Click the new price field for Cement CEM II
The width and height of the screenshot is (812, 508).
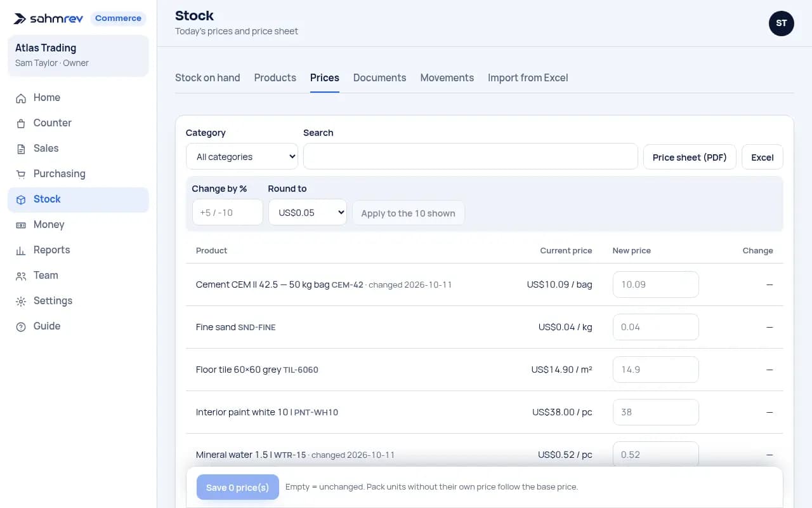(656, 284)
